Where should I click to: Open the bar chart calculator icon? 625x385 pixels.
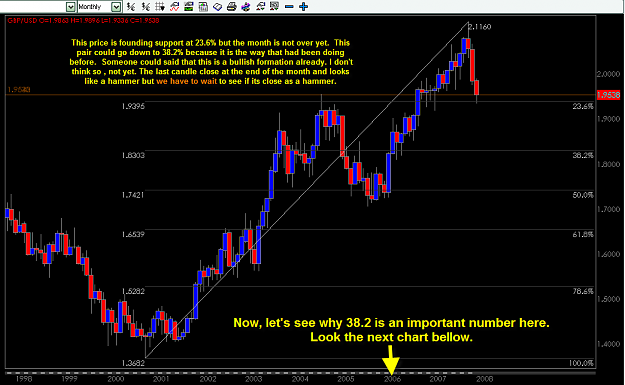(203, 6)
